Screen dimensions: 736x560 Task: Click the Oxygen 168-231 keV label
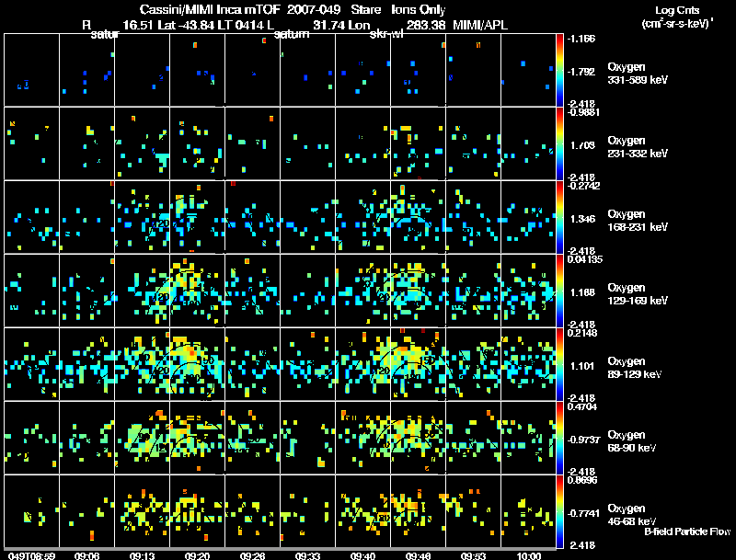638,221
